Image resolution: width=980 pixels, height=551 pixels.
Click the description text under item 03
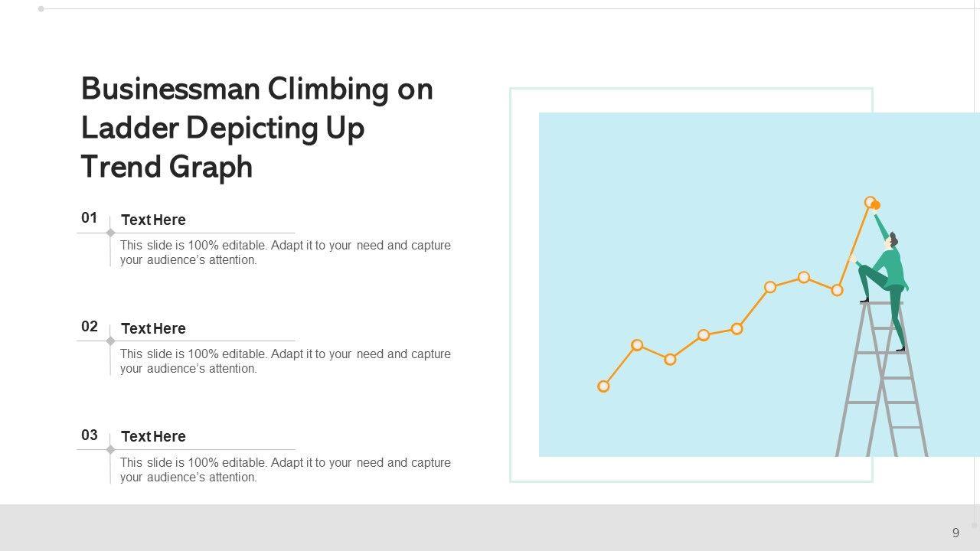tap(285, 470)
